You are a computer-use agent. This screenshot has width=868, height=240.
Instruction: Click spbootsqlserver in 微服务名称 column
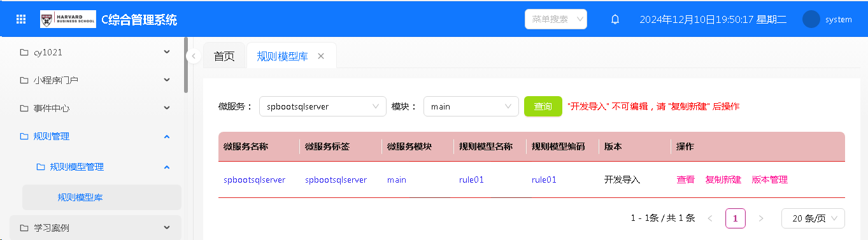(255, 180)
